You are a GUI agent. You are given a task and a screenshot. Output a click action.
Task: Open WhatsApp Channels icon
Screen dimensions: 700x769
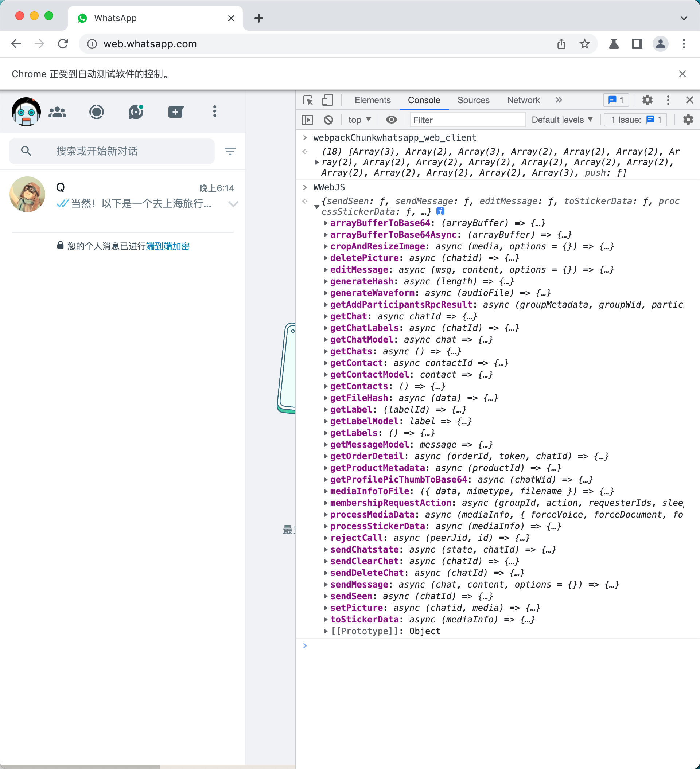click(x=136, y=112)
